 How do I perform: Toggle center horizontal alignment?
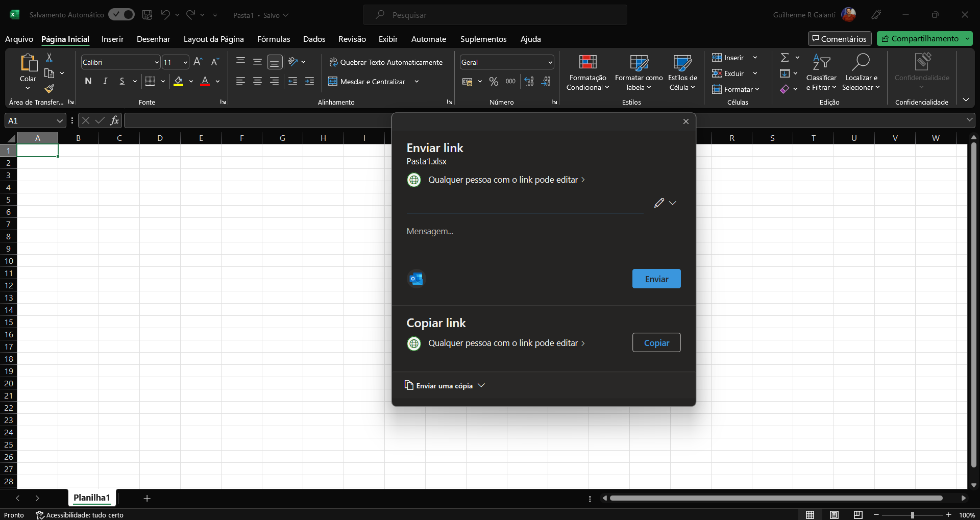(x=257, y=81)
